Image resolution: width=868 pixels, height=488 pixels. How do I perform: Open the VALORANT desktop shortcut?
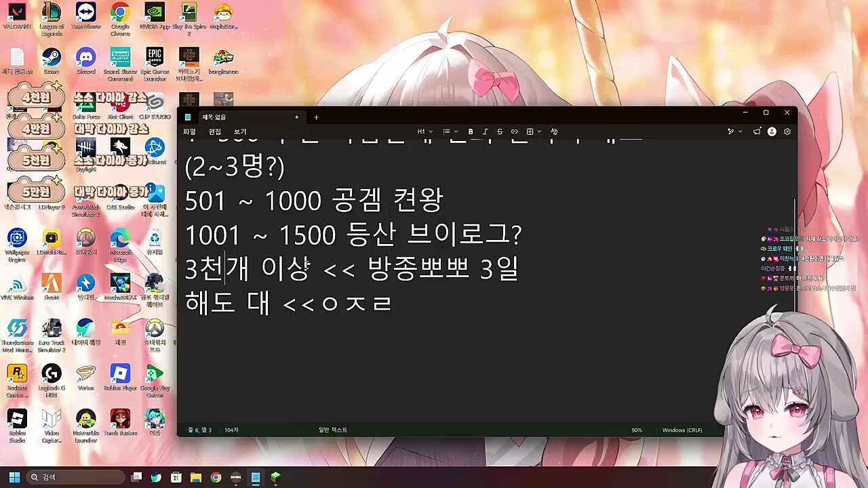pos(16,17)
